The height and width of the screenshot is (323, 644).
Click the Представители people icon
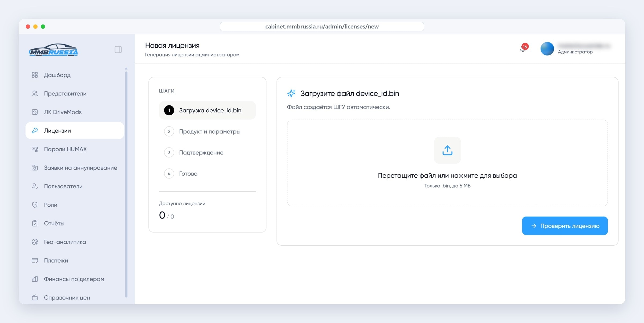click(35, 94)
